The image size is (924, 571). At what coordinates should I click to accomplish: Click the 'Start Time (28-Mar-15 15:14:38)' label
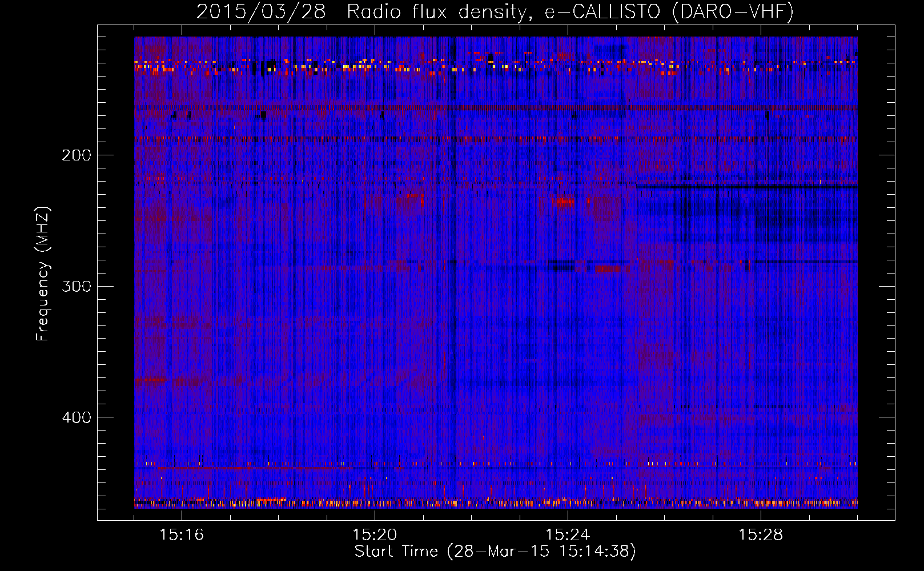pyautogui.click(x=495, y=552)
